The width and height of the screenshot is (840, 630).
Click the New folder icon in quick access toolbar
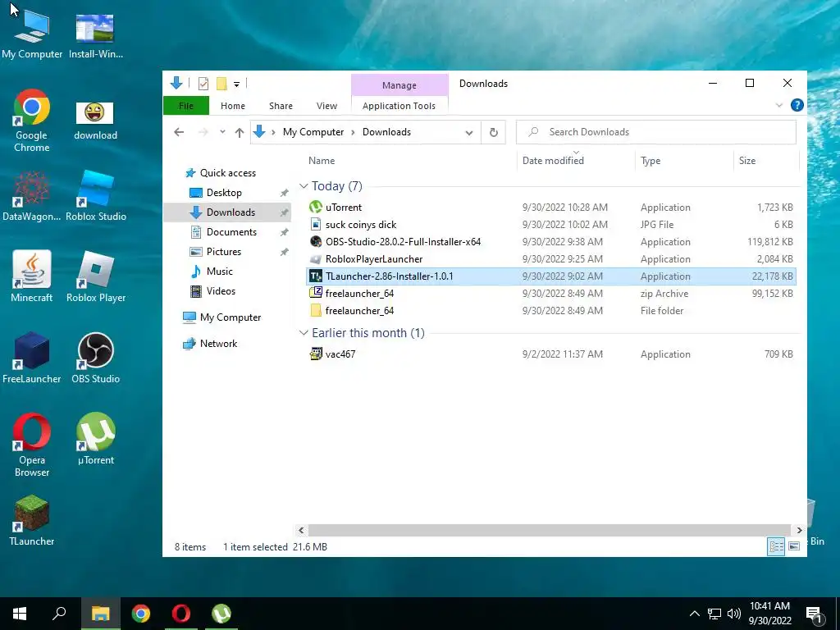[x=221, y=84]
